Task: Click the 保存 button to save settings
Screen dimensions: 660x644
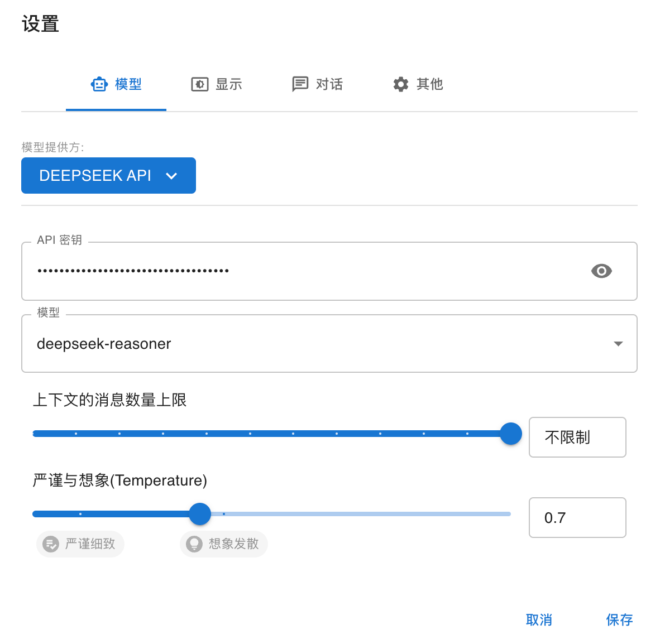Action: [x=620, y=619]
